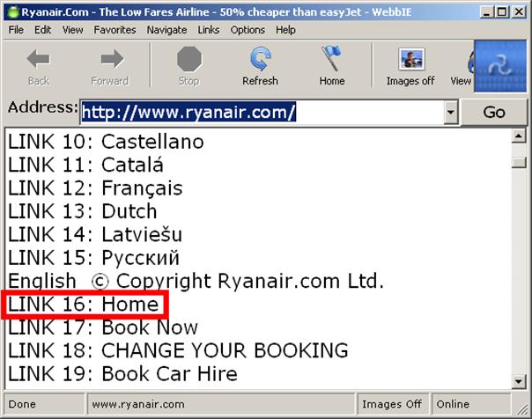Open the Options menu
This screenshot has width=532, height=419.
[248, 30]
